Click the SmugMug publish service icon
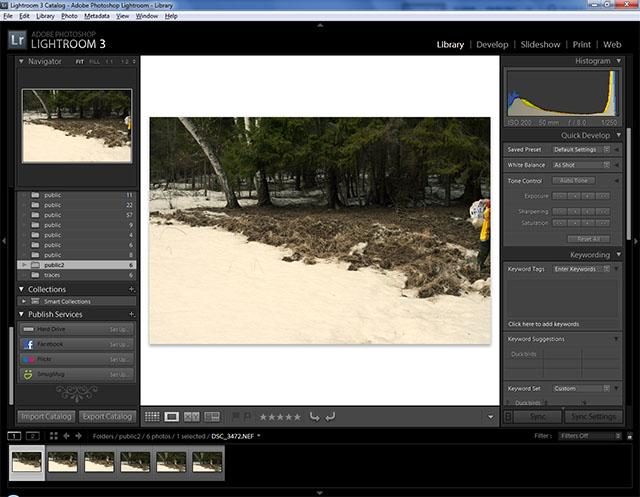 (x=28, y=374)
